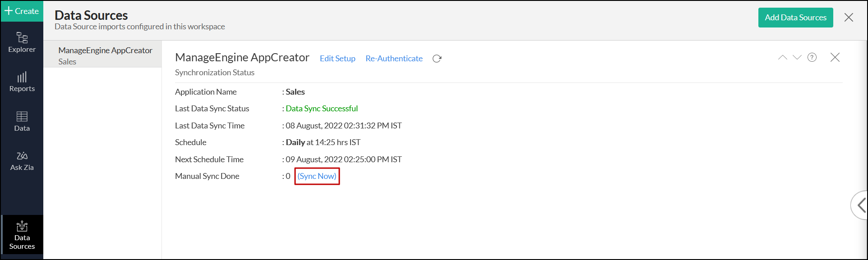Click the Sync Now link
The height and width of the screenshot is (260, 868).
tap(317, 176)
